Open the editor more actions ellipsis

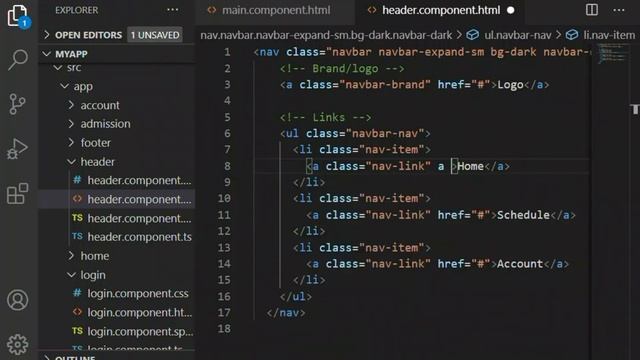point(619,10)
